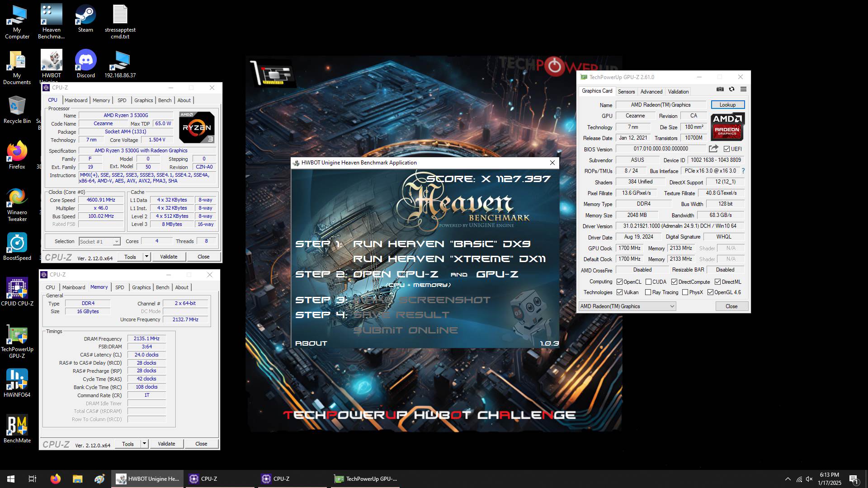Click GPU-Z refresh icon
Image resolution: width=868 pixels, height=488 pixels.
pos(731,89)
